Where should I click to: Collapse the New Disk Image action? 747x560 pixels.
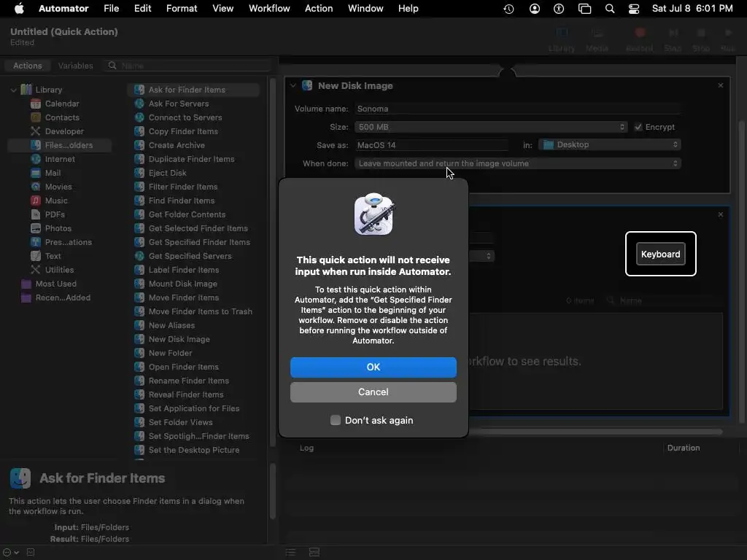pos(293,86)
